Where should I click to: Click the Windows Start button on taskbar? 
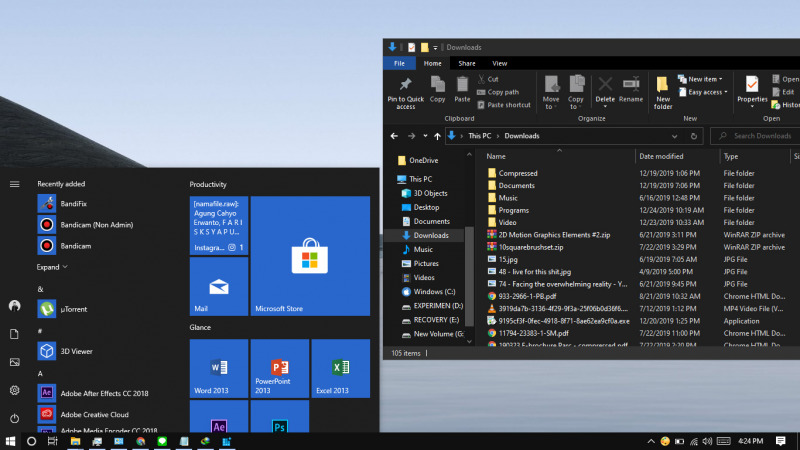click(10, 441)
